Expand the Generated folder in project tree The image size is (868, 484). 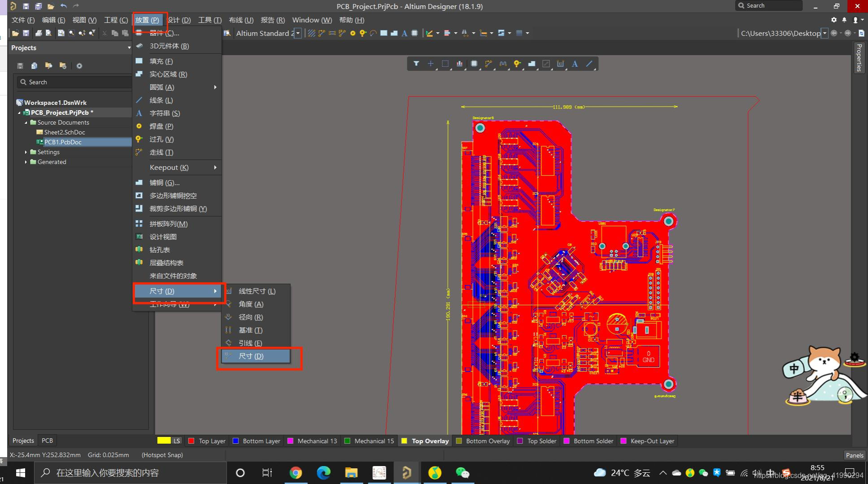(26, 162)
